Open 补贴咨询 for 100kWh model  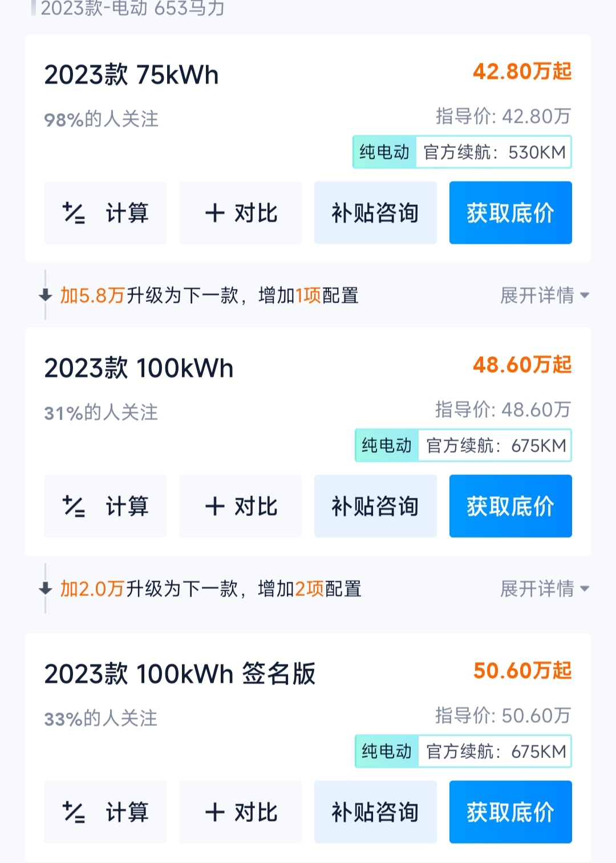coord(375,506)
